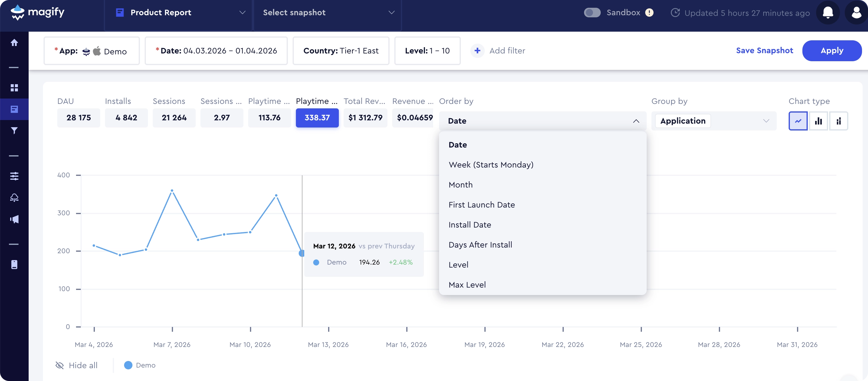Choose Date in order-by list
Viewport: 868px width, 381px height.
[x=543, y=145]
